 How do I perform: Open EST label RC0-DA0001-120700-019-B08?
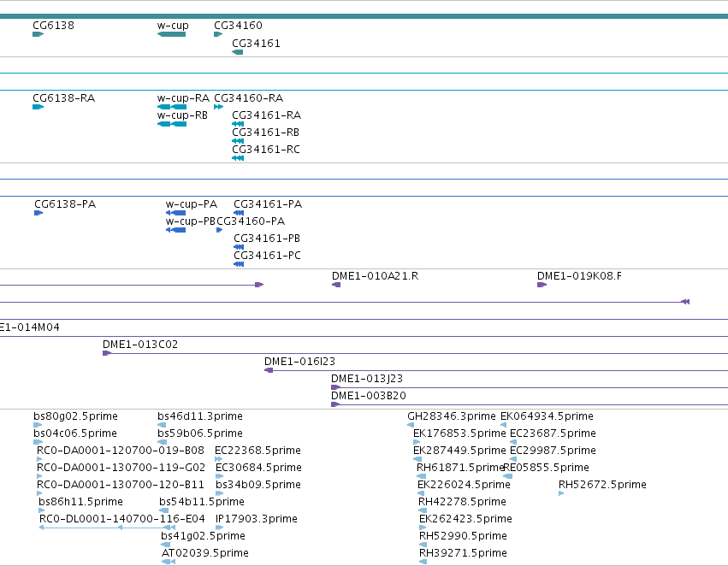coord(121,451)
